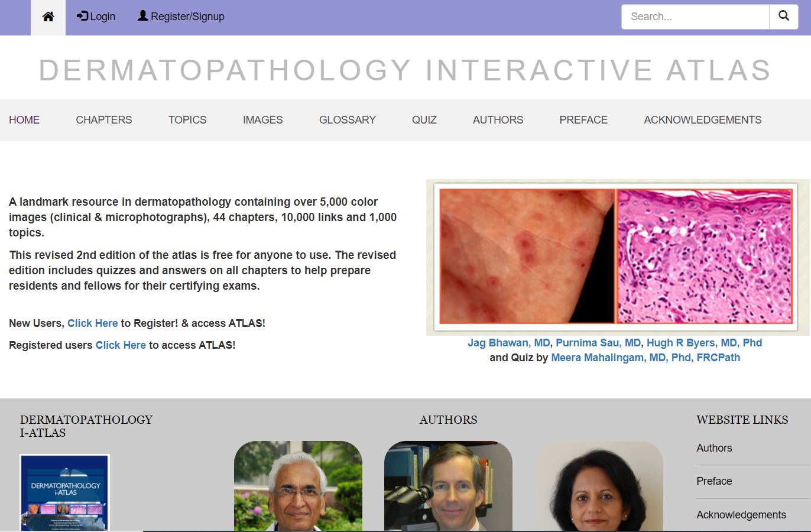Click the Login link with arrow icon
This screenshot has width=811, height=532.
(96, 17)
